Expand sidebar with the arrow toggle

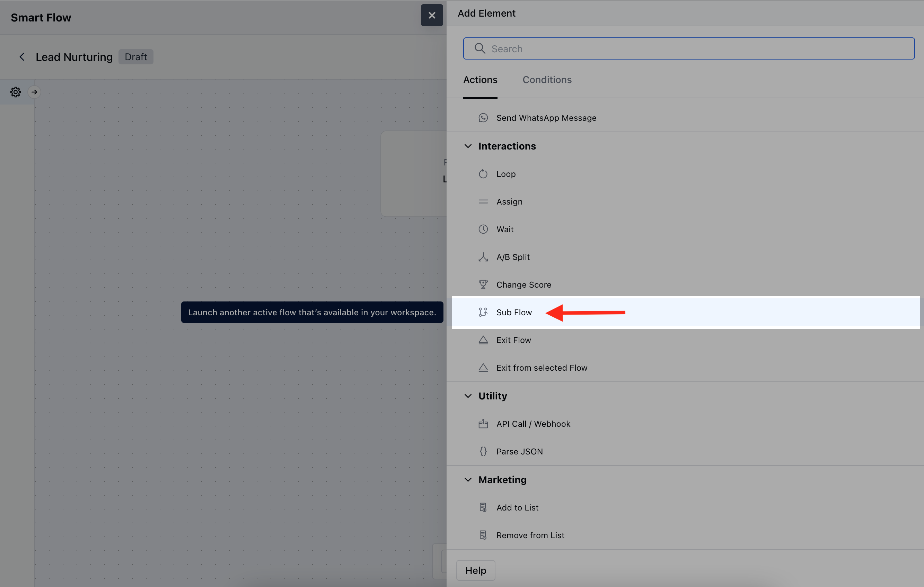click(x=34, y=92)
